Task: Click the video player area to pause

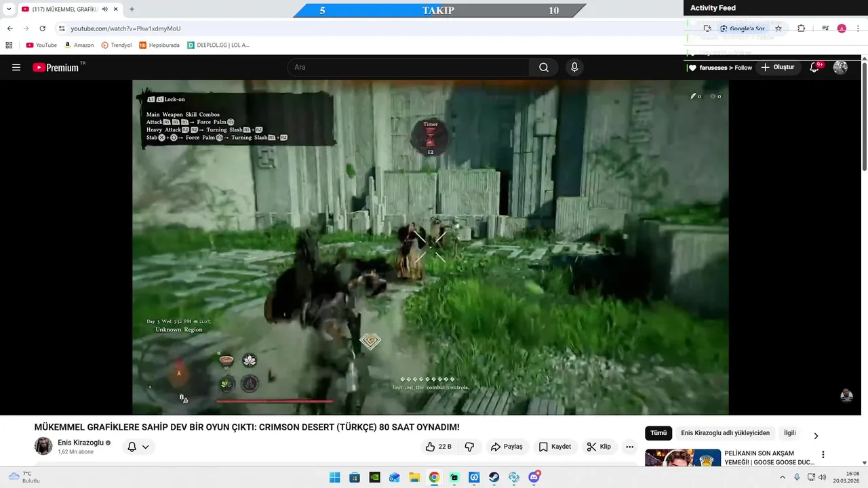Action: point(430,247)
